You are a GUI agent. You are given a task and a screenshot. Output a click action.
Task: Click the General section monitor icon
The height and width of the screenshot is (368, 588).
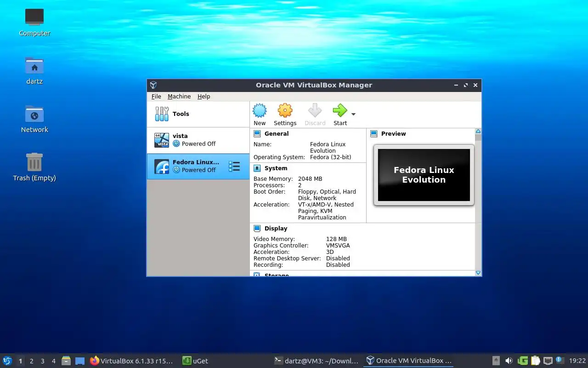[257, 133]
